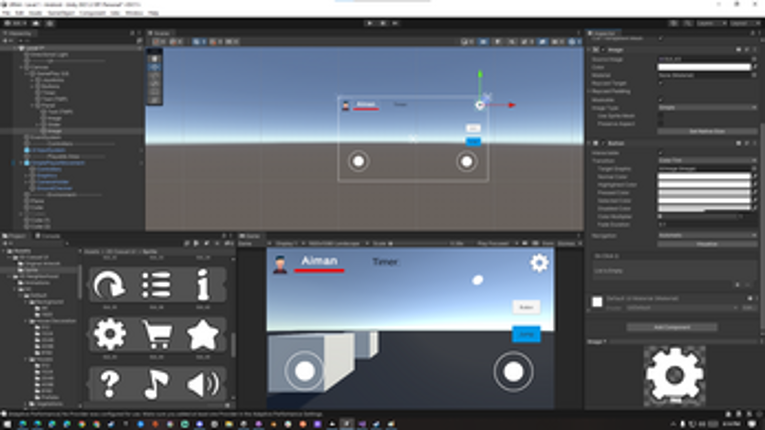
Task: Open the Color eyedropper for Image Color
Action: click(754, 67)
